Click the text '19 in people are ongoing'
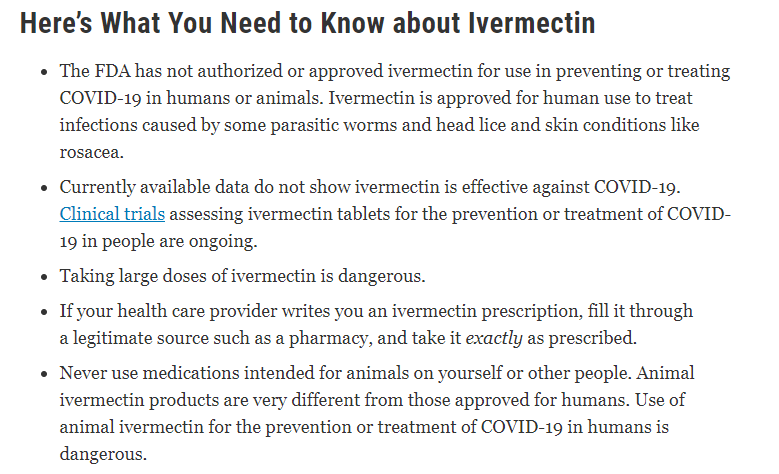The width and height of the screenshot is (779, 474). click(158, 241)
